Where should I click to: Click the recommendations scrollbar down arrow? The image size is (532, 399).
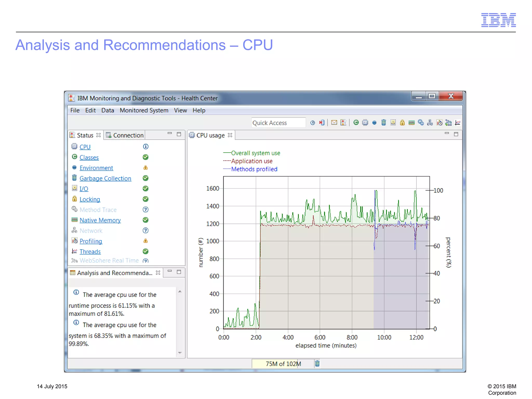[x=180, y=353]
